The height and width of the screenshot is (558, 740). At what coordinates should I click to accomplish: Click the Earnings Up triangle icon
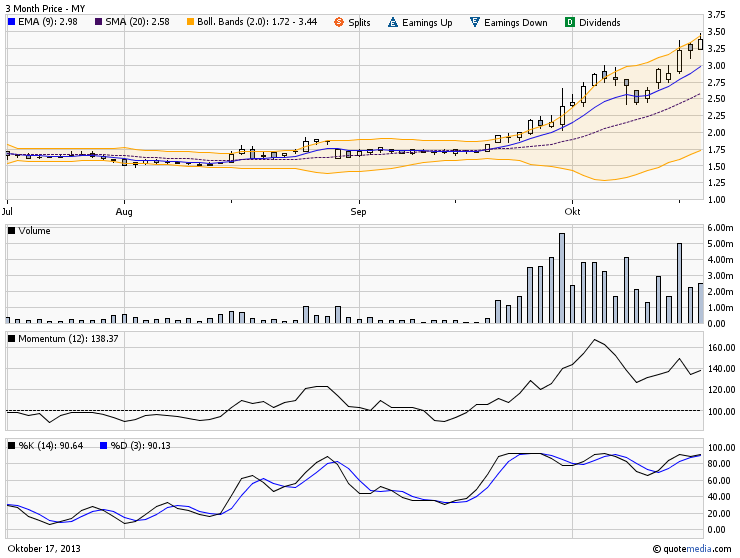pos(392,22)
